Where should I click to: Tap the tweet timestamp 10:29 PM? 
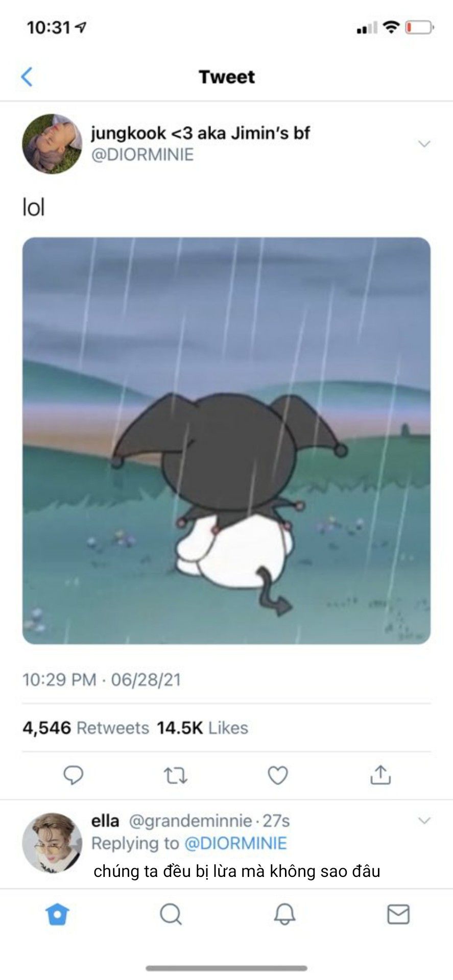tap(59, 679)
